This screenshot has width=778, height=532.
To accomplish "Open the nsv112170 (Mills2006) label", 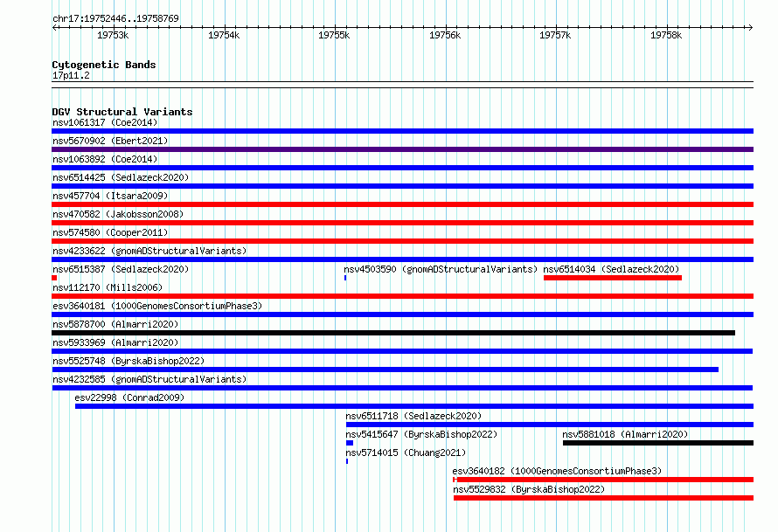I will coord(108,287).
